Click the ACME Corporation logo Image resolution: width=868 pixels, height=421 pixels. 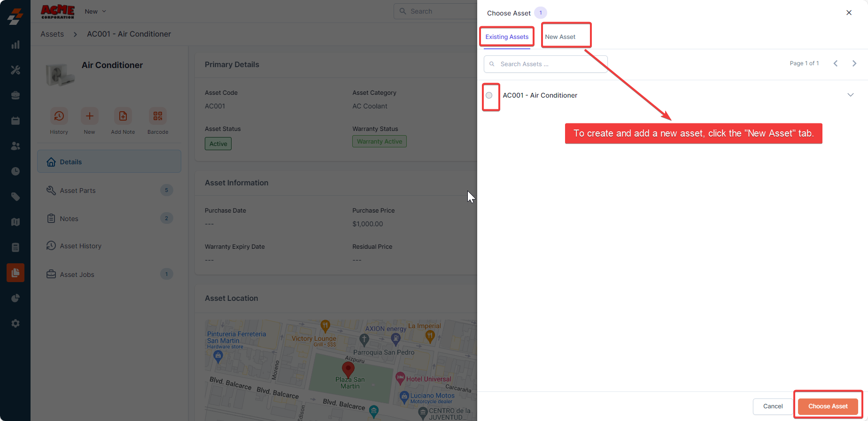coord(58,12)
